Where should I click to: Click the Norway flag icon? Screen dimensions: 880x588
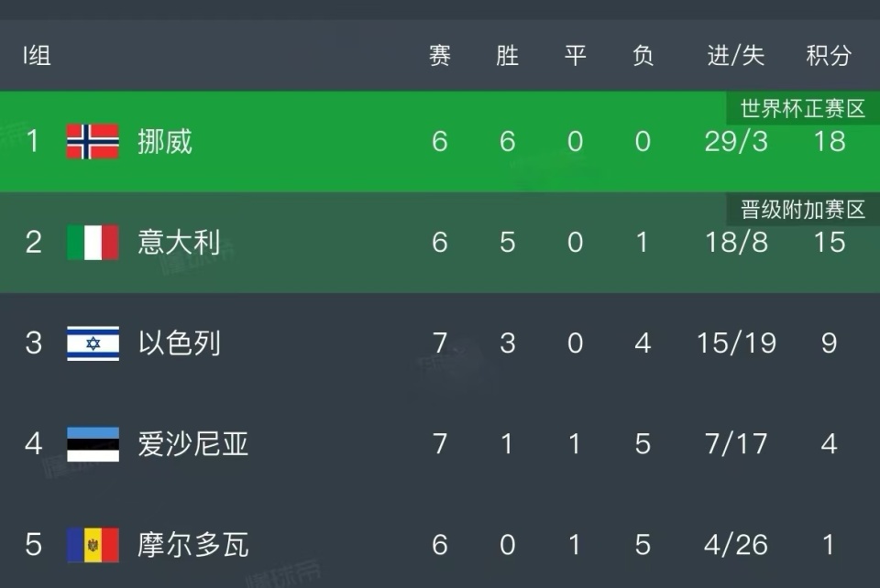[93, 142]
